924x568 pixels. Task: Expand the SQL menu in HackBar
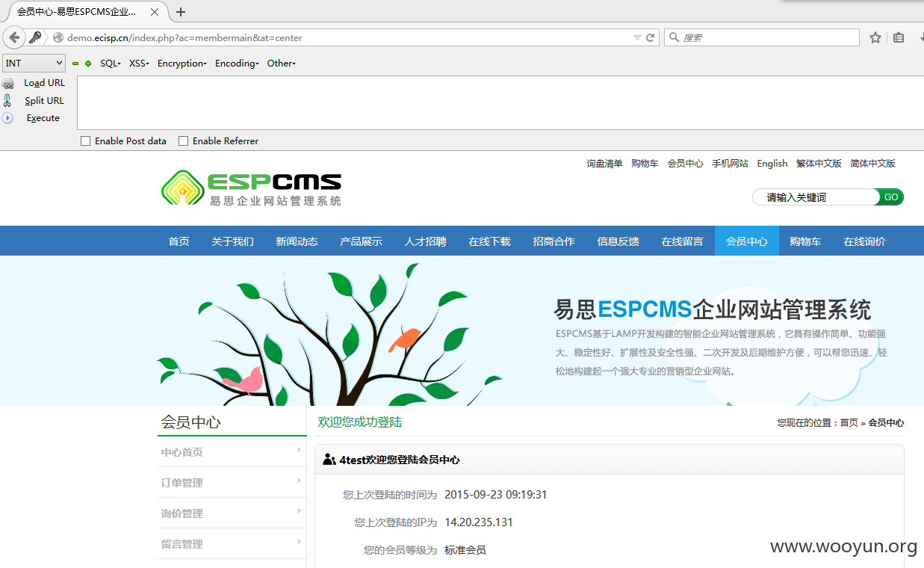110,64
